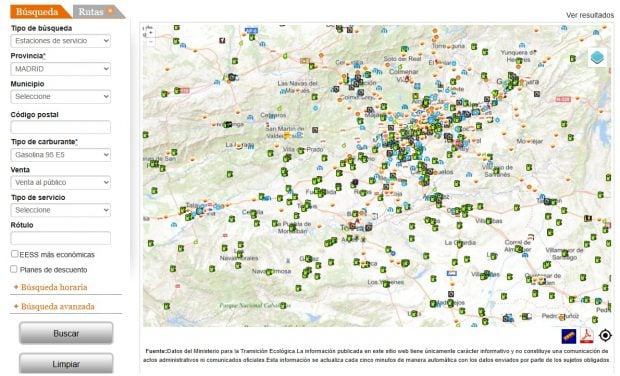Select dark marker on Quintanar de la Orden label

coord(542,282)
